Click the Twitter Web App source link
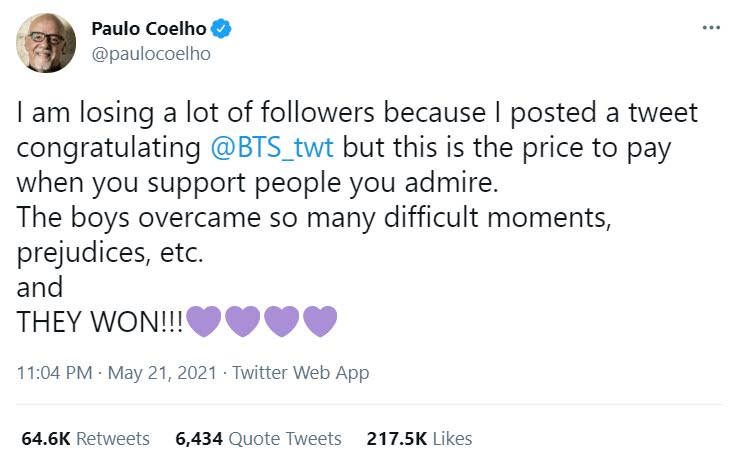 coord(300,373)
